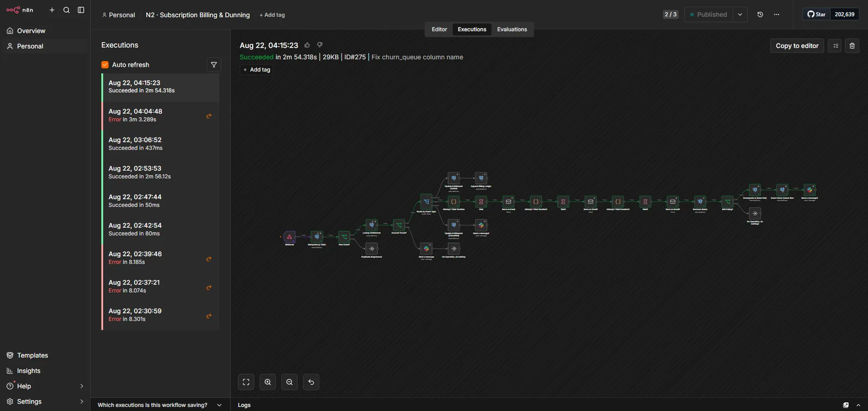Rate execution with thumbs down
Screen dimensions: 868x411
point(320,45)
